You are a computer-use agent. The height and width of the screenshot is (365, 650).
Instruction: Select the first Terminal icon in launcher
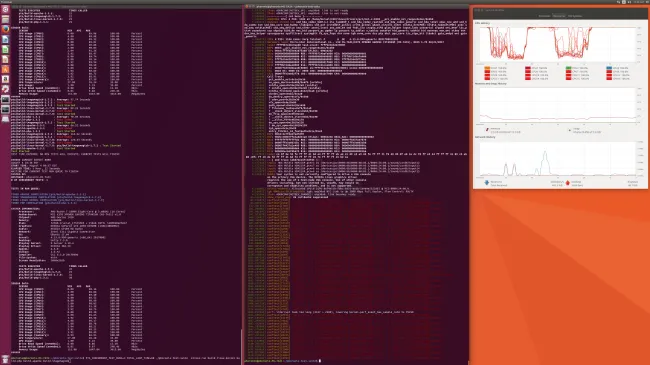pos(5,99)
